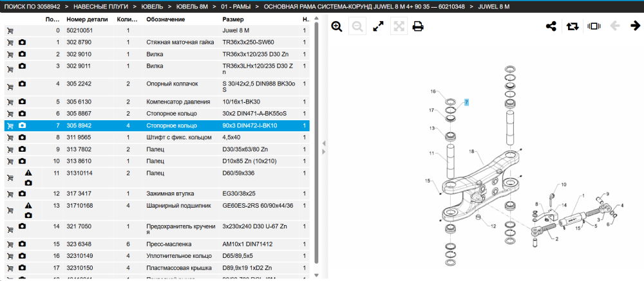Select row Пресс-масленка 323 6348
This screenshot has height=281, width=644.
tap(157, 244)
